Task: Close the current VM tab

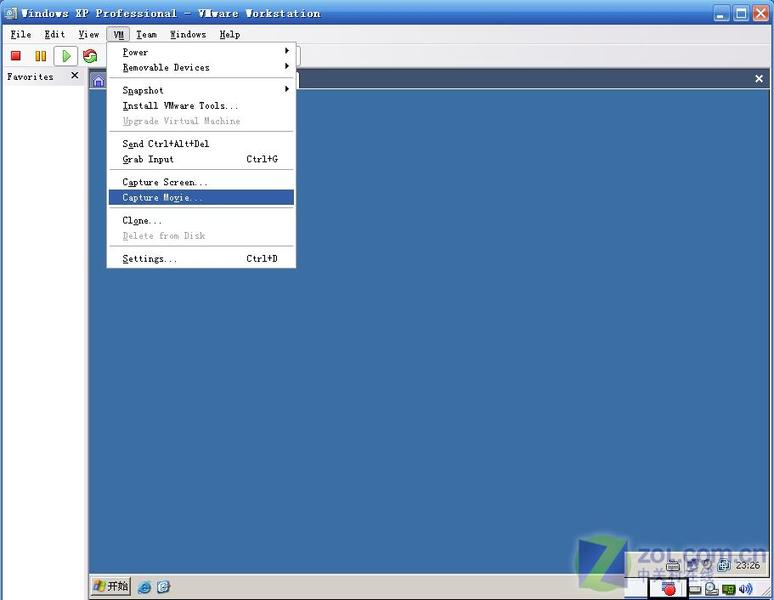Action: tap(759, 78)
